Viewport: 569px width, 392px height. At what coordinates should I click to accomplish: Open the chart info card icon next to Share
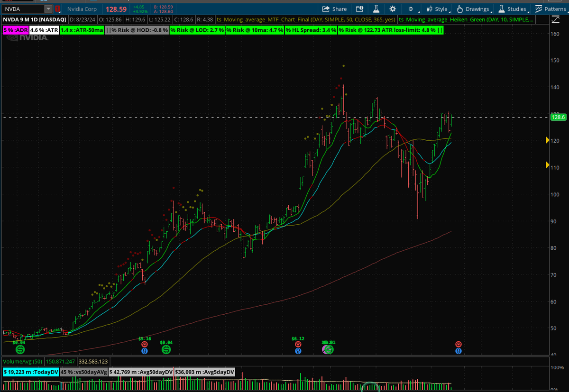pos(360,9)
